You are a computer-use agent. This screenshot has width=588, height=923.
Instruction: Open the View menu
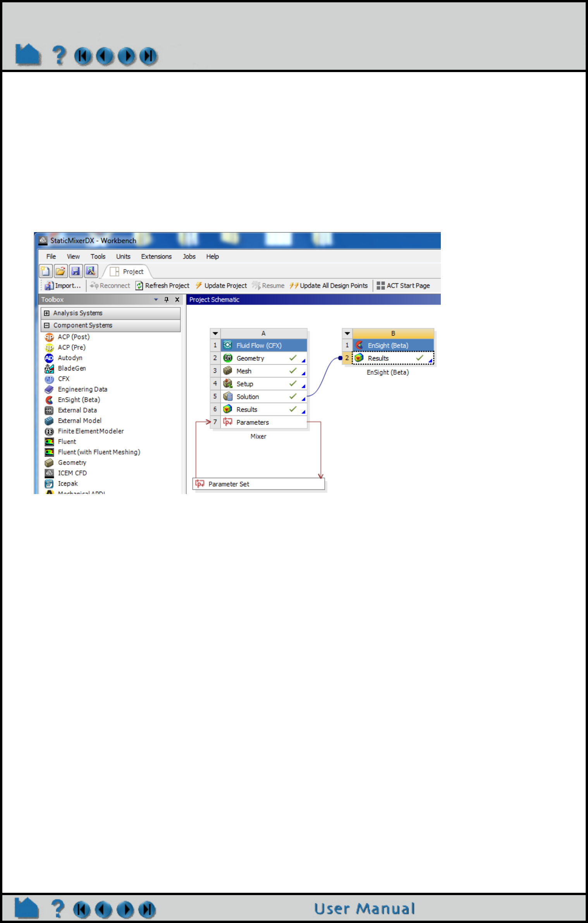coord(73,257)
